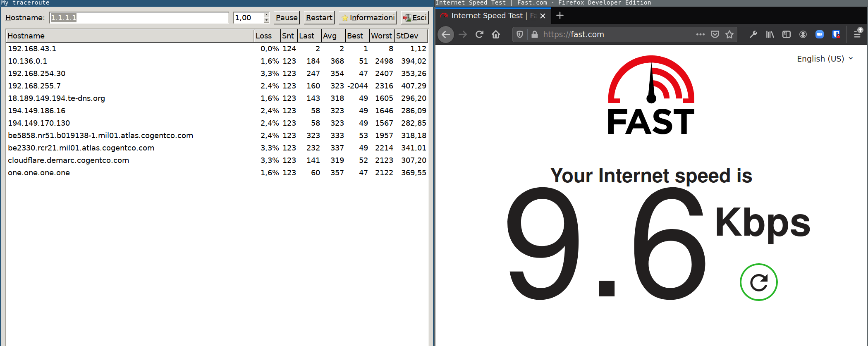Click the Zoom extension icon
Image resolution: width=868 pixels, height=346 pixels.
tap(819, 34)
